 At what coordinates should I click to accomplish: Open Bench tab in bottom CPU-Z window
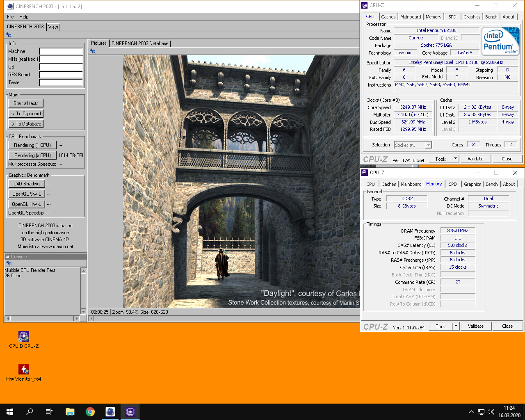pyautogui.click(x=492, y=184)
